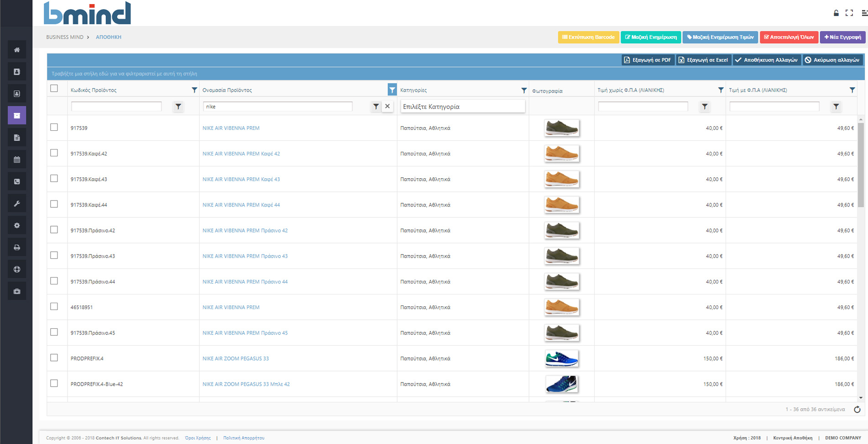Screen dimensions: 868x444
Task: Check the row 917539 checkbox
Action: pyautogui.click(x=54, y=127)
